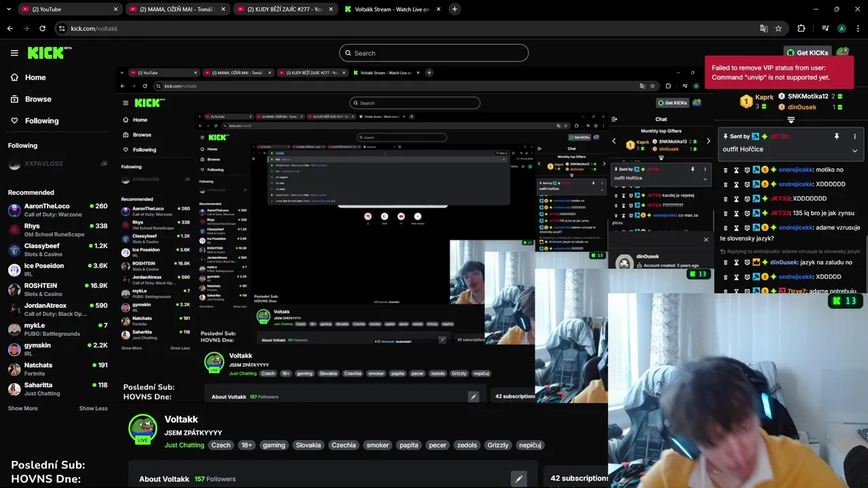
Task: Click the Grizzly tag
Action: 498,445
